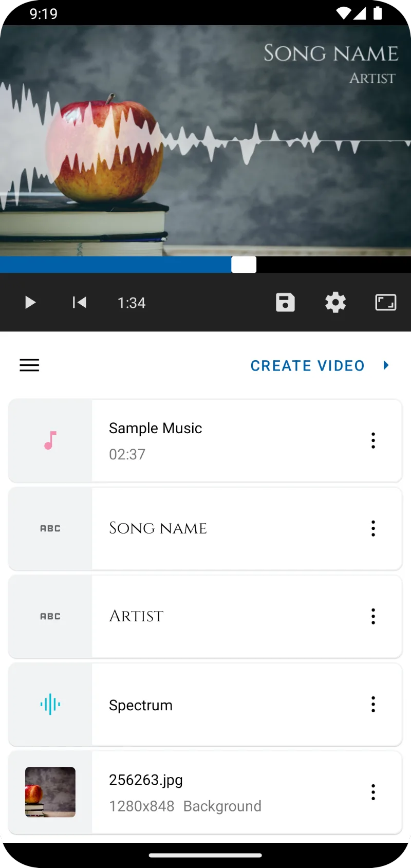Tap the pink music note icon

point(50,440)
